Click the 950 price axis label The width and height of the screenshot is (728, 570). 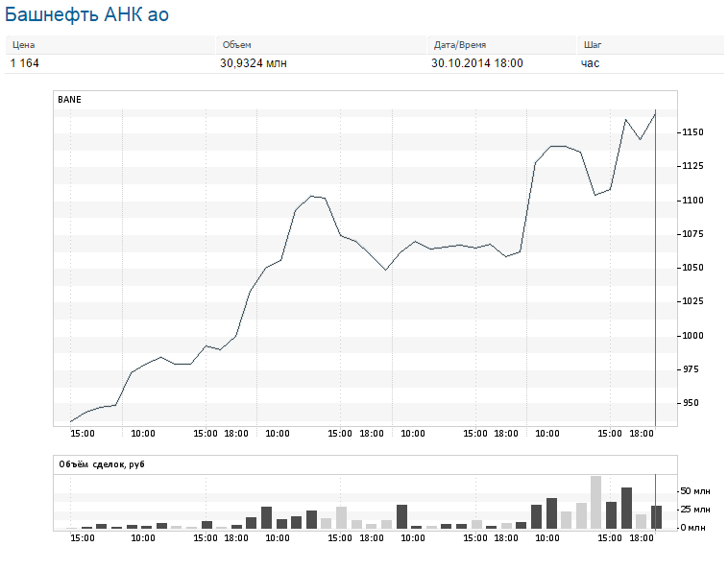coord(691,403)
